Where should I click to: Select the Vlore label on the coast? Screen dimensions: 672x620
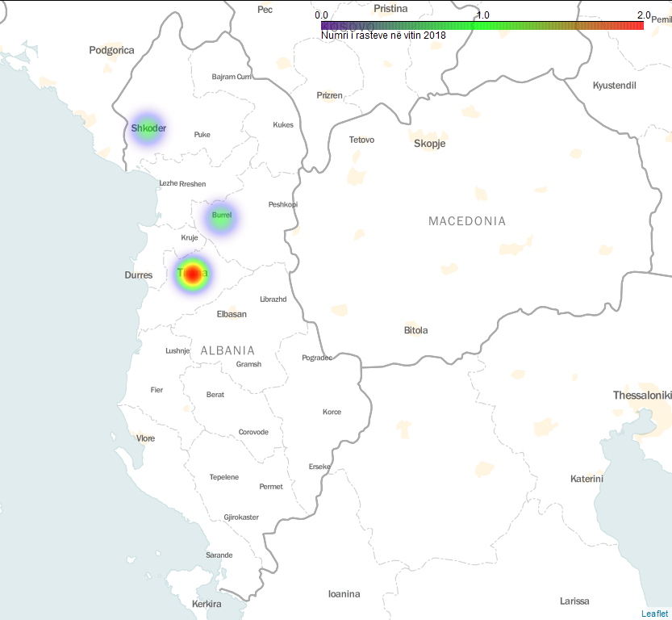click(145, 438)
